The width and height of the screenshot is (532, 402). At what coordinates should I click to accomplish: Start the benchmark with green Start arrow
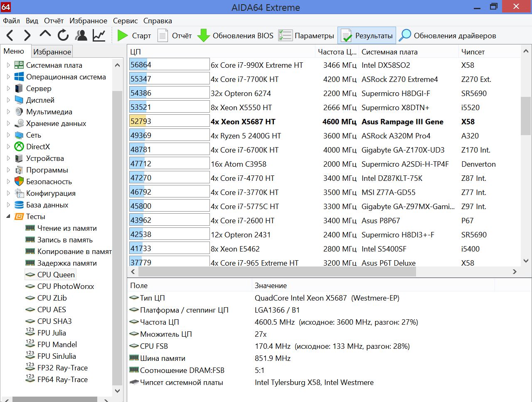[123, 36]
